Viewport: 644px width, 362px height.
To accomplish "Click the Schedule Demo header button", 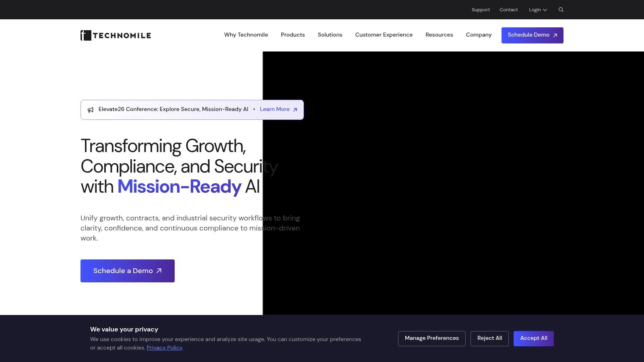I will [x=532, y=35].
